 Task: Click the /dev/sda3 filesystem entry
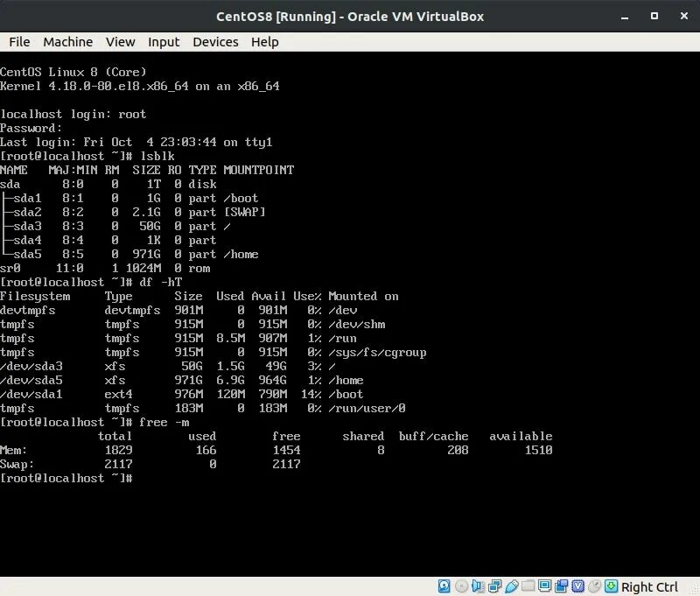coord(31,367)
